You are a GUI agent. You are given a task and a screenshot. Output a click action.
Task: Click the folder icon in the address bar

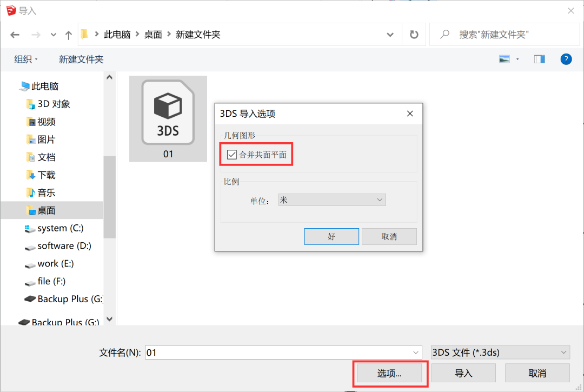point(84,34)
